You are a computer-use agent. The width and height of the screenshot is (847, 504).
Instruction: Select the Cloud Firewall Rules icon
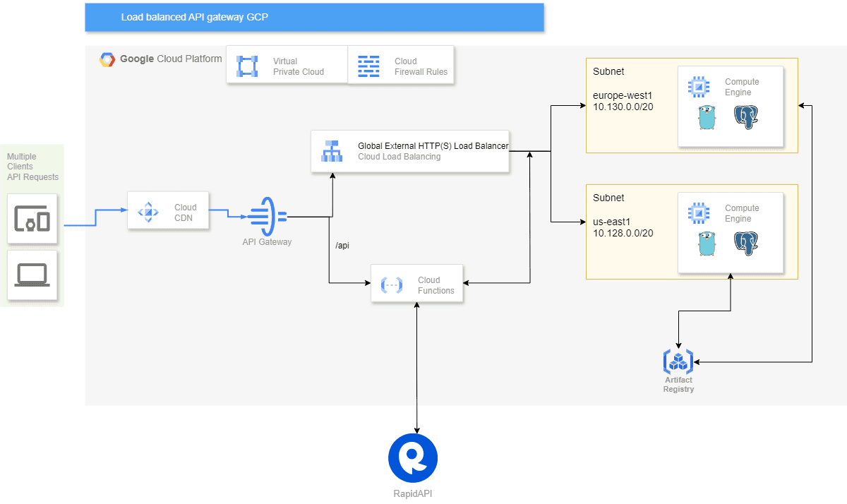click(368, 66)
